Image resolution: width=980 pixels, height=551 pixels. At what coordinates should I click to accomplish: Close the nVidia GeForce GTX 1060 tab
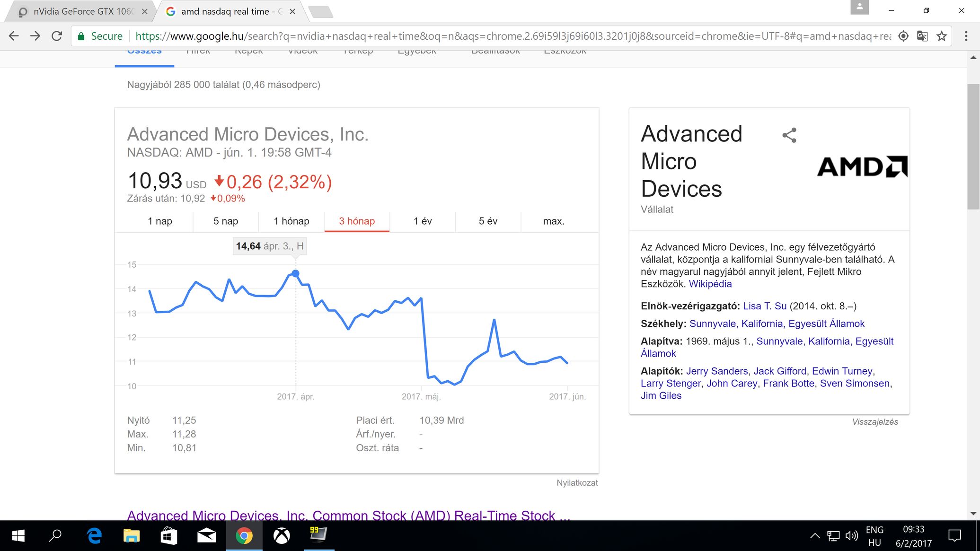144,11
